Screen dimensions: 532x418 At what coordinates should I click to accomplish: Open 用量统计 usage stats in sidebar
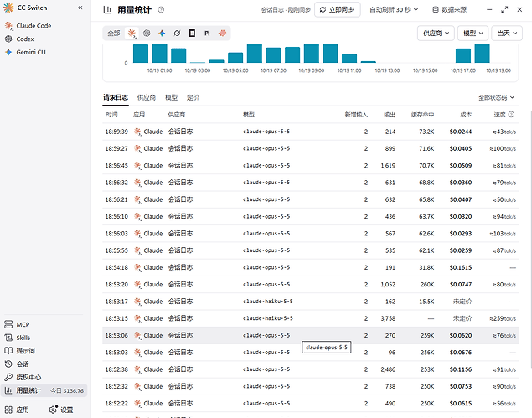(x=44, y=390)
